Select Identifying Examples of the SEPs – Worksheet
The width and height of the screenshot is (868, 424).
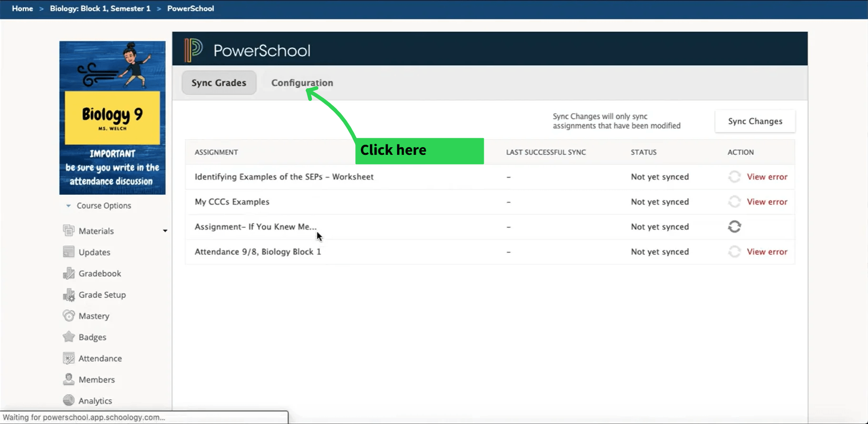(x=284, y=177)
